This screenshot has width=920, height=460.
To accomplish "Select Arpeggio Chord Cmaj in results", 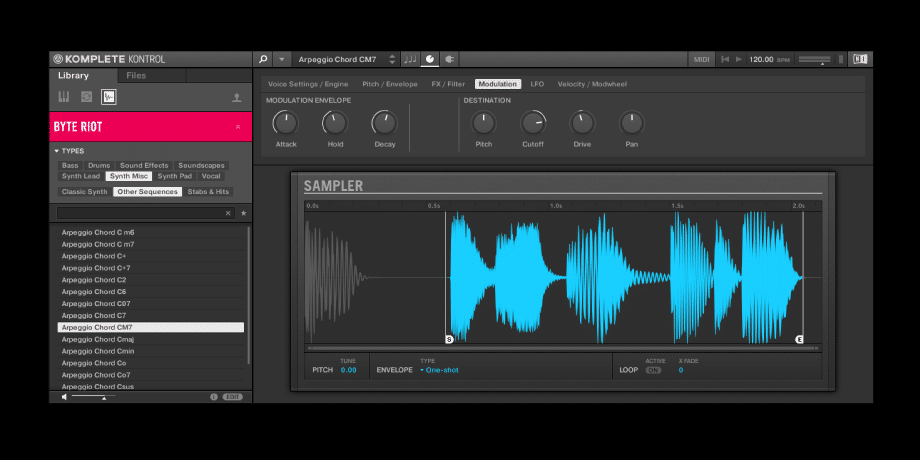I will point(151,339).
